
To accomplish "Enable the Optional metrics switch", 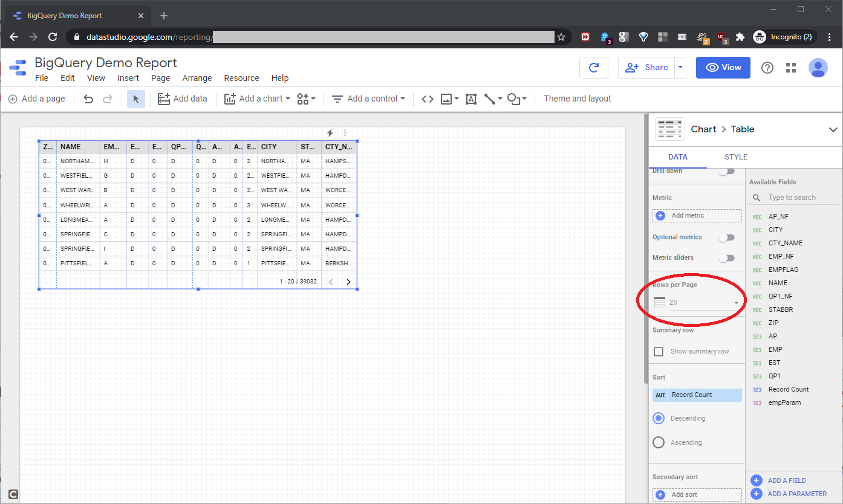I will click(x=726, y=237).
